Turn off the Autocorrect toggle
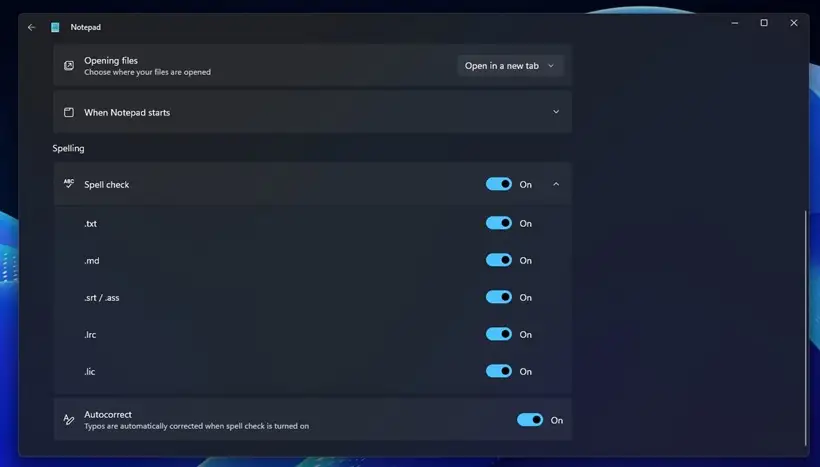This screenshot has height=467, width=820. point(530,420)
